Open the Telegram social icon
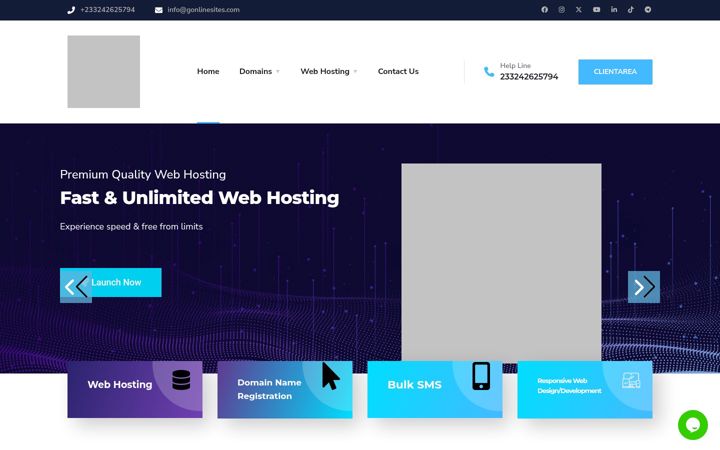The image size is (720, 450). click(648, 10)
